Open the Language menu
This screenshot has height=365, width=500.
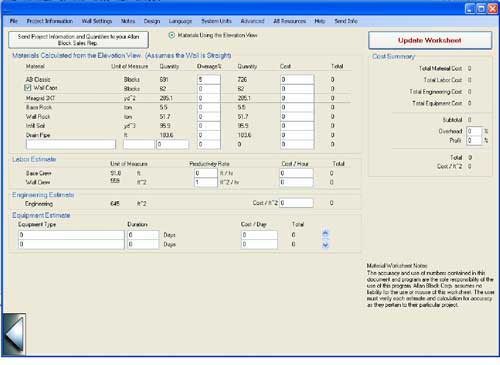pyautogui.click(x=180, y=21)
